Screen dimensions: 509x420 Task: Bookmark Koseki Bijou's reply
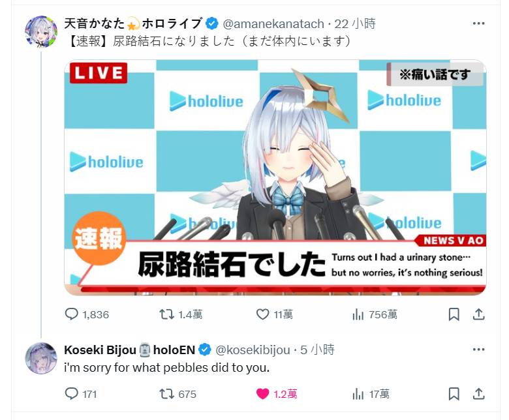pyautogui.click(x=454, y=394)
